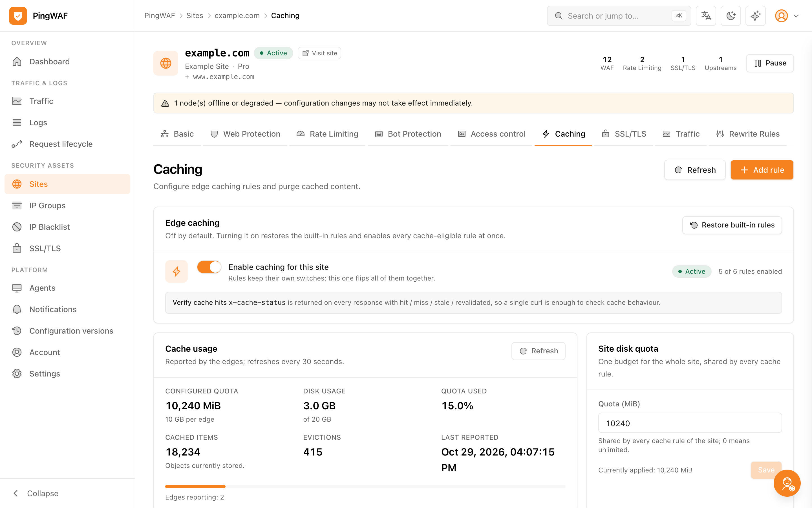Image resolution: width=812 pixels, height=508 pixels.
Task: Expand the account menu chevron
Action: (x=796, y=16)
